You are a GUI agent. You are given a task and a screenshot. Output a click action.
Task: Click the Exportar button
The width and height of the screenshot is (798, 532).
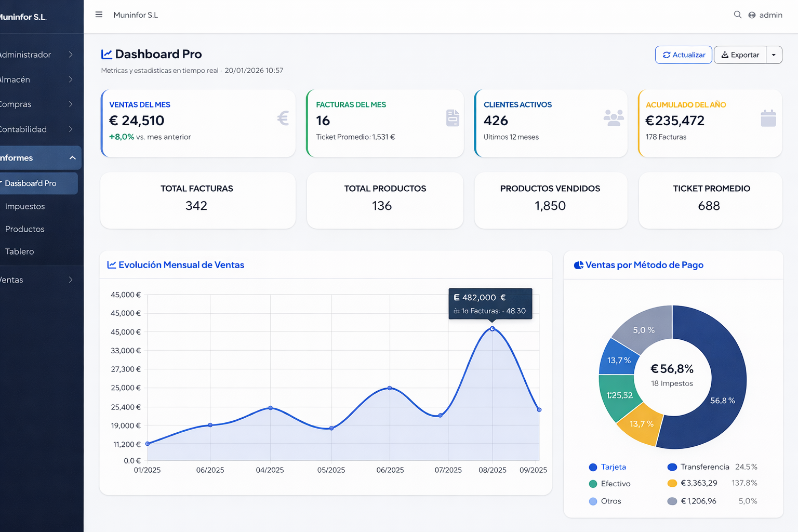click(740, 55)
